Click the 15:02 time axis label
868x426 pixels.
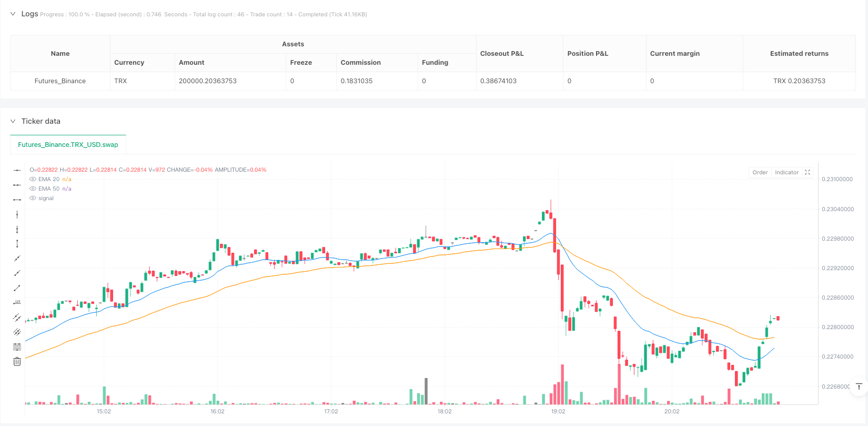(104, 411)
